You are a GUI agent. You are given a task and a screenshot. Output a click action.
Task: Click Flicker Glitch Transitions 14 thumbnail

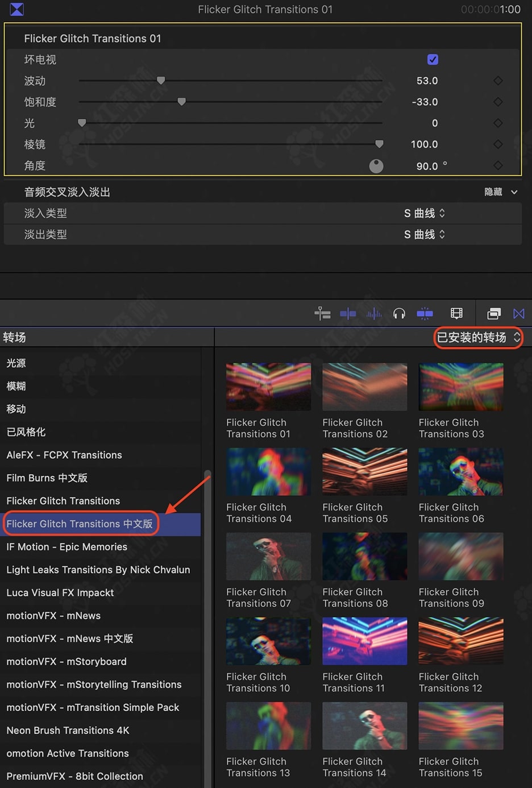[x=365, y=725]
